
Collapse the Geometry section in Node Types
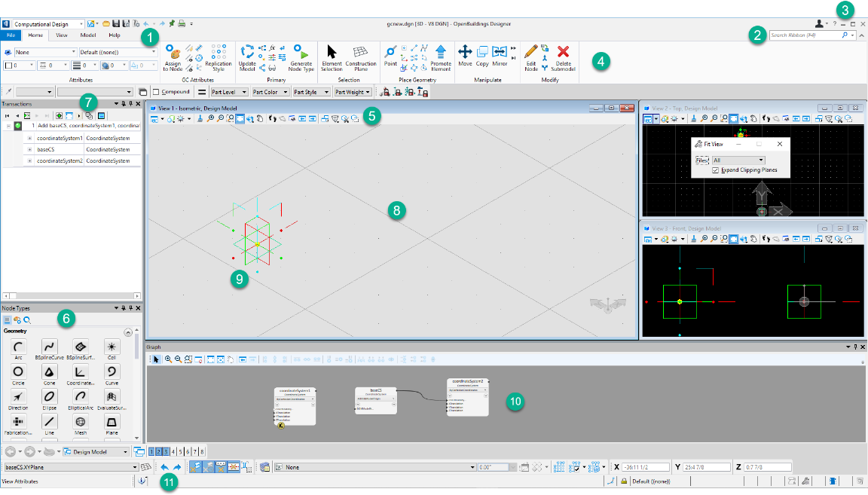[x=127, y=332]
